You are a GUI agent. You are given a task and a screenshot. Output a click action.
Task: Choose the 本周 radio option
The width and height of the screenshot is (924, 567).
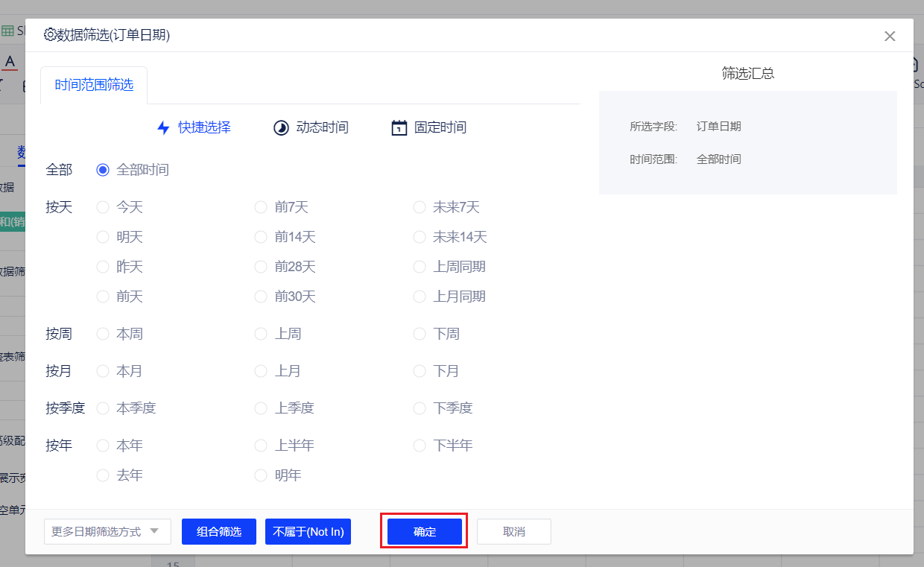[103, 334]
